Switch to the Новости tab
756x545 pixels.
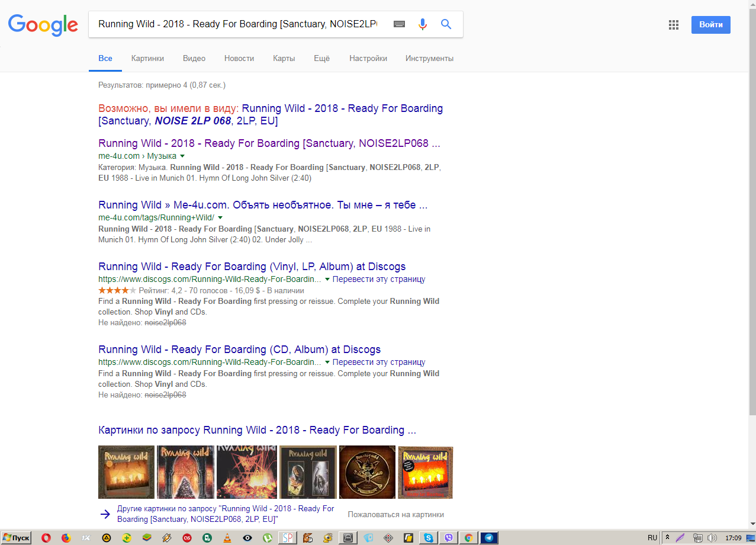pyautogui.click(x=239, y=58)
